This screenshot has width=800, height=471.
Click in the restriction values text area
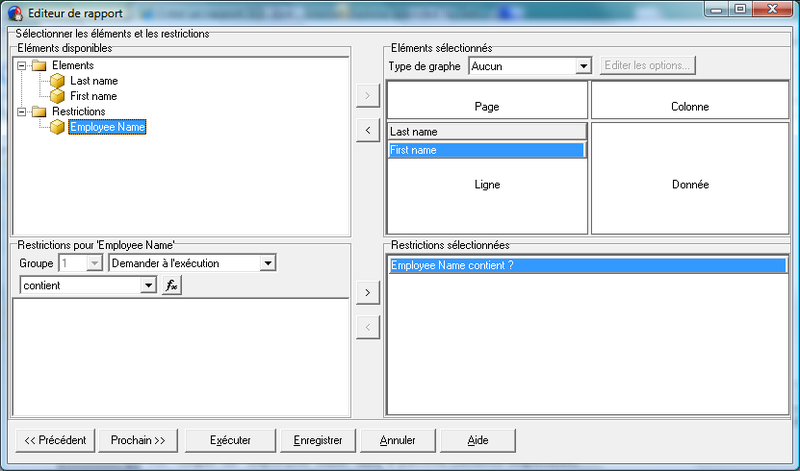(x=180, y=356)
